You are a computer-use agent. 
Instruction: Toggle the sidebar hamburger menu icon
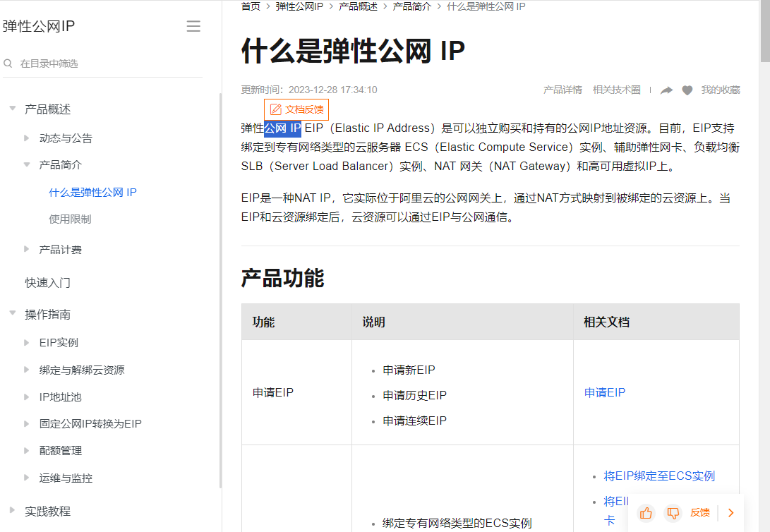pyautogui.click(x=193, y=26)
